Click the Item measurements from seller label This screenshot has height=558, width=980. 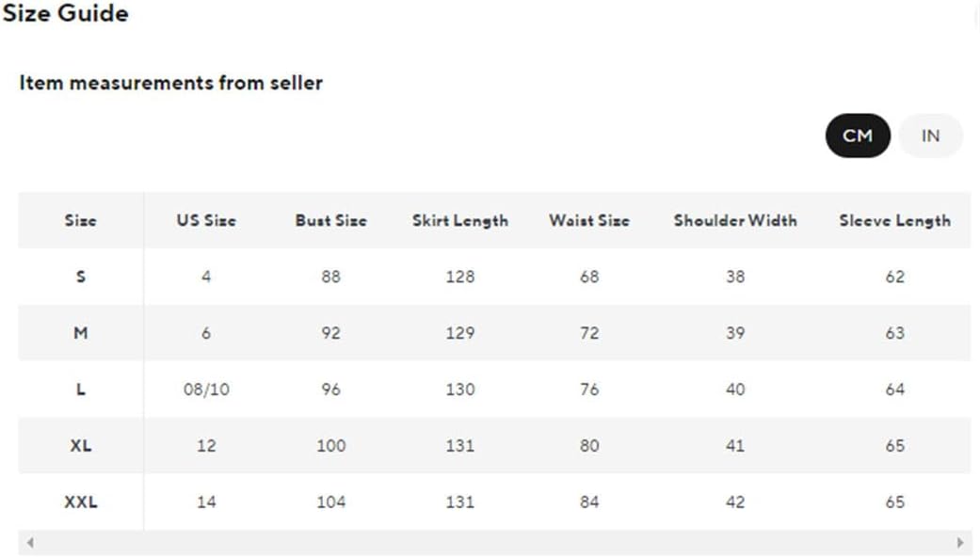click(171, 82)
